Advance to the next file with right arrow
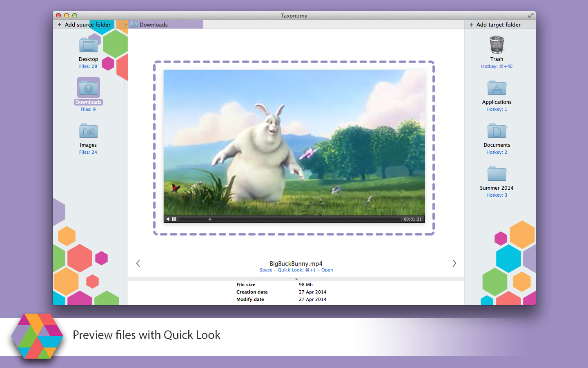Screen dimensions: 588x368 tap(454, 263)
